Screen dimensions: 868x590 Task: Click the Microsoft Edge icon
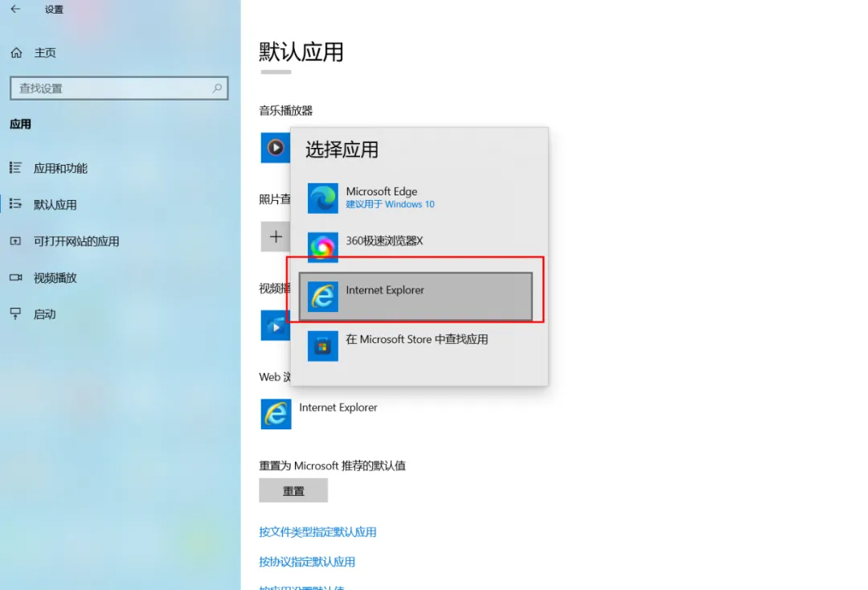pyautogui.click(x=323, y=199)
